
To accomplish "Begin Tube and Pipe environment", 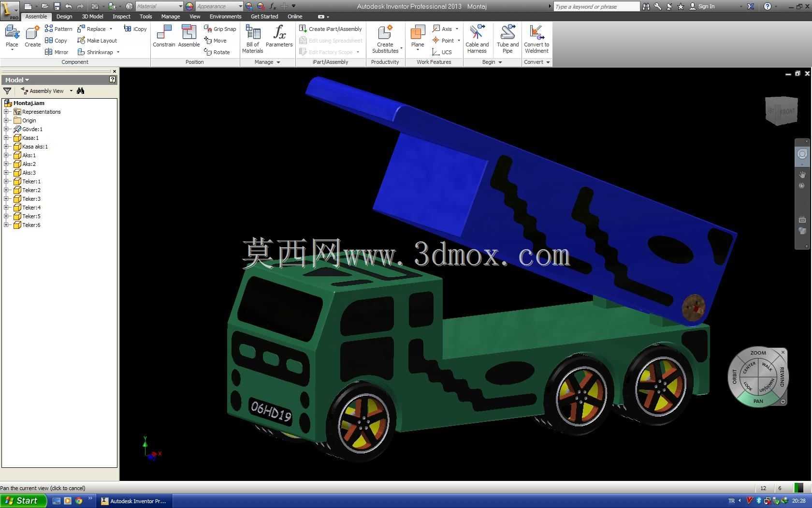I will pos(507,39).
